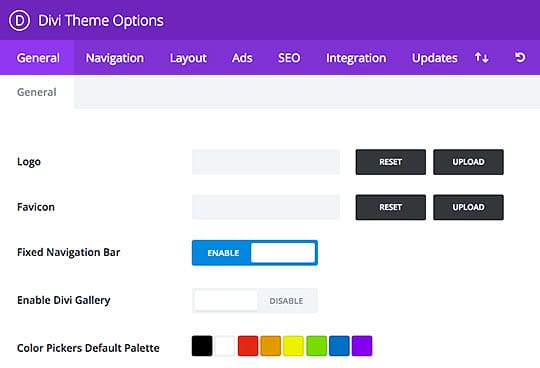
Task: Click the Logo URL input field
Action: (x=266, y=162)
